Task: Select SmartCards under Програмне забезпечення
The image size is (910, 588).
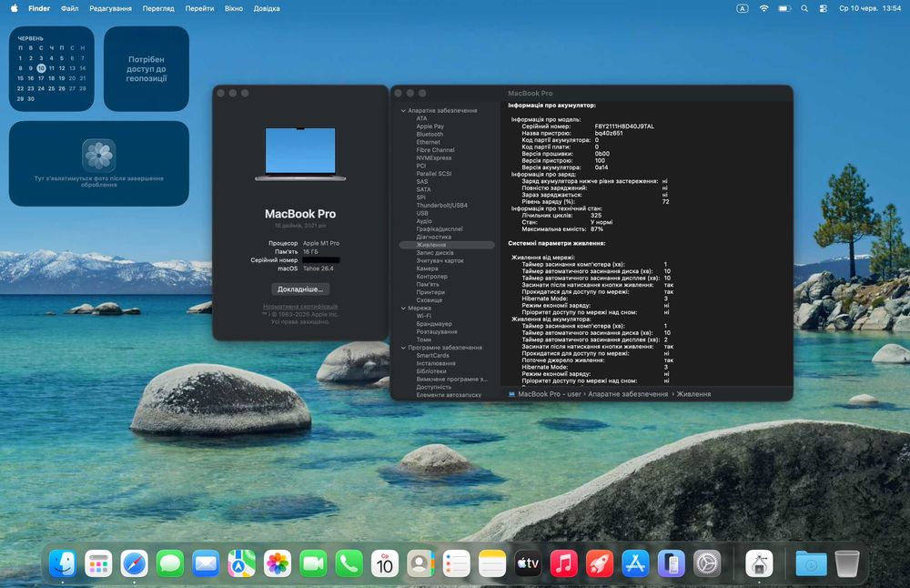Action: click(x=432, y=355)
